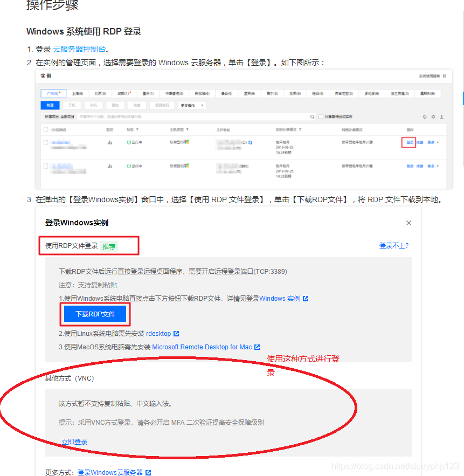Screen dimensions: 464x476
Task: Open the 云服务器控制台 link in step 1
Action: 79,49
